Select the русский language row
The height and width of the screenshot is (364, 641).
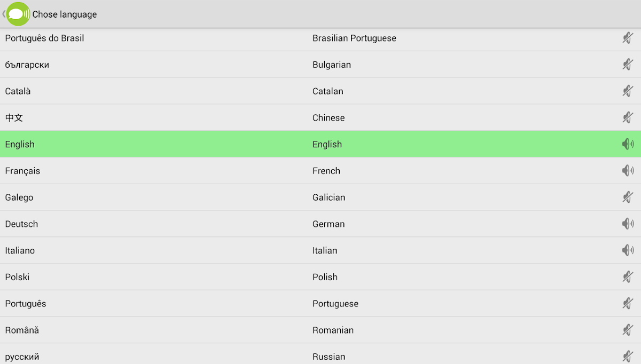(x=22, y=357)
